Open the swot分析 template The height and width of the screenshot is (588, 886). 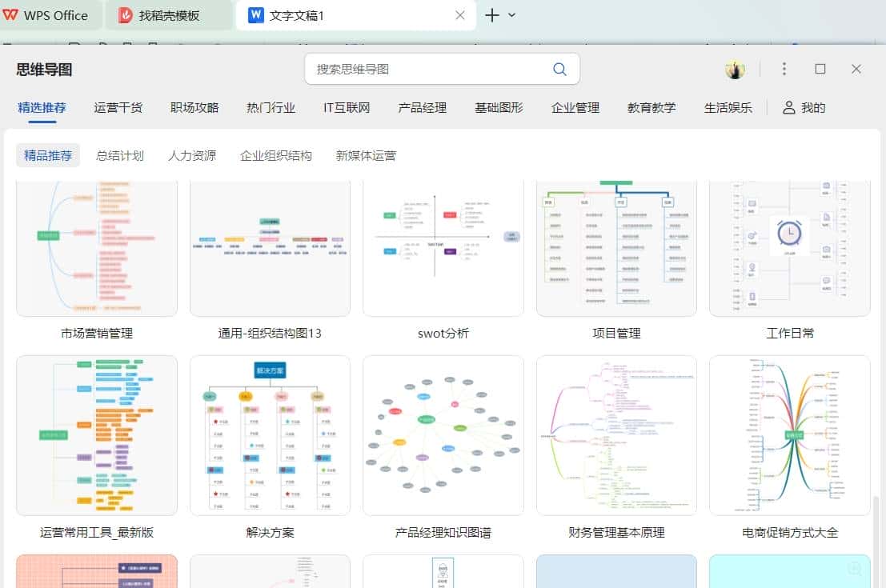[x=443, y=246]
